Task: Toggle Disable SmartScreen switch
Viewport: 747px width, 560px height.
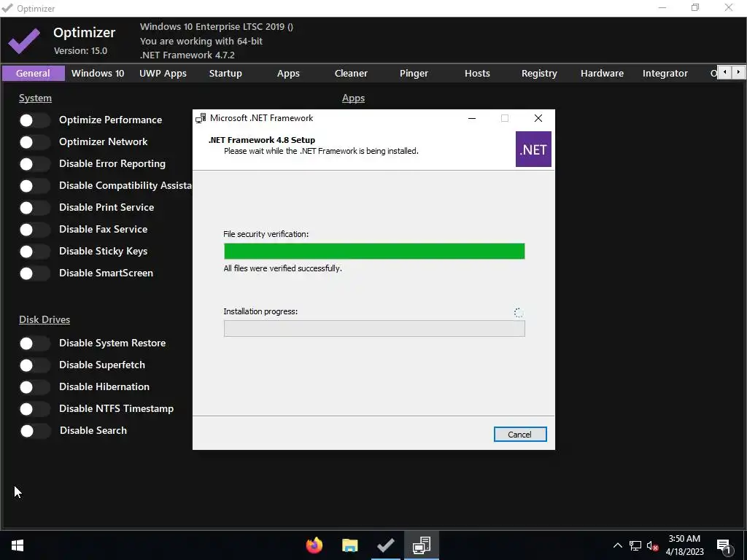Action: click(34, 274)
